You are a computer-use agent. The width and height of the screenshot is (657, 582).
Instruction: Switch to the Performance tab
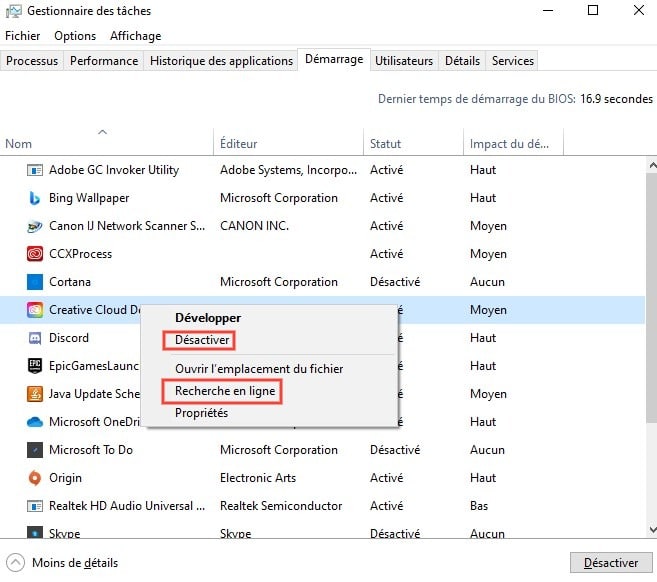tap(104, 61)
